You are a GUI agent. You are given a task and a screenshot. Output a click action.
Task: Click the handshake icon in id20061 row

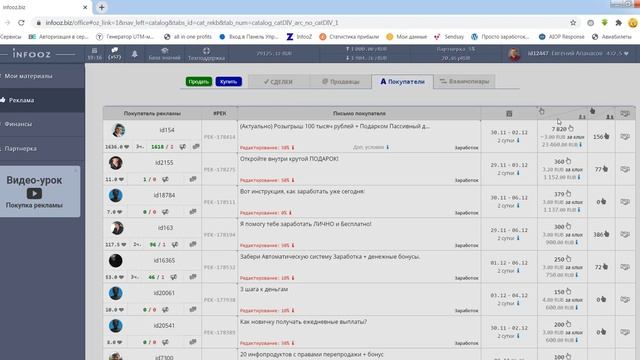click(x=625, y=300)
